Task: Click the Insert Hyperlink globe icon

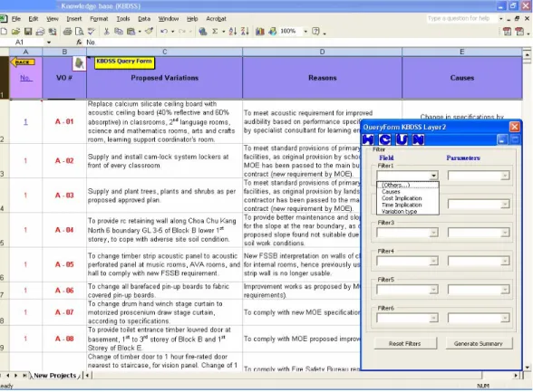Action: (x=203, y=32)
